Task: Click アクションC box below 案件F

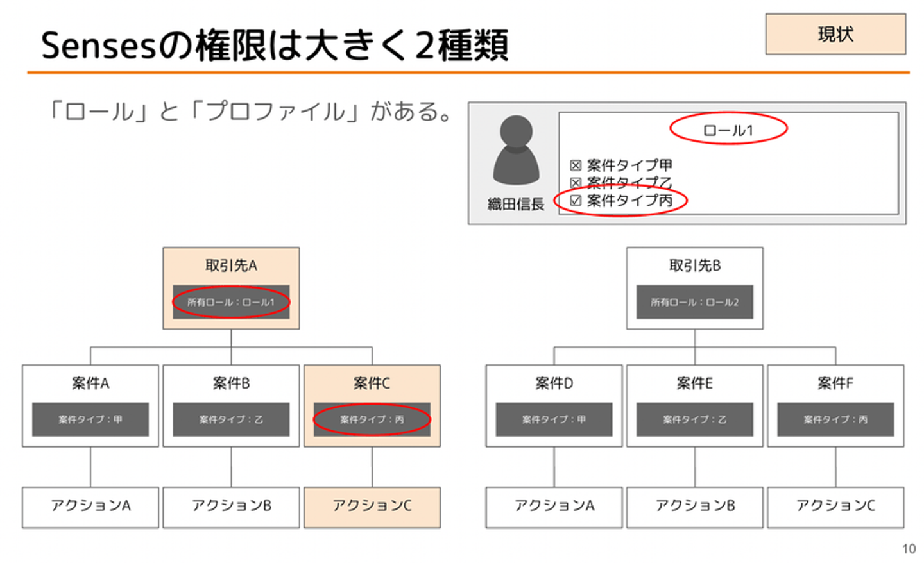Action: [x=835, y=507]
